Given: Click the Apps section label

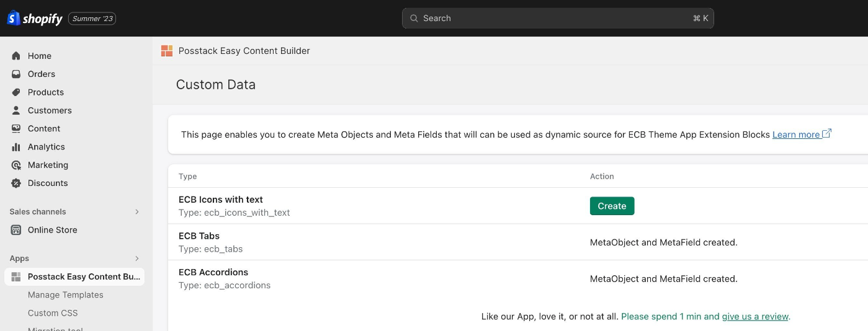Looking at the screenshot, I should [x=19, y=258].
